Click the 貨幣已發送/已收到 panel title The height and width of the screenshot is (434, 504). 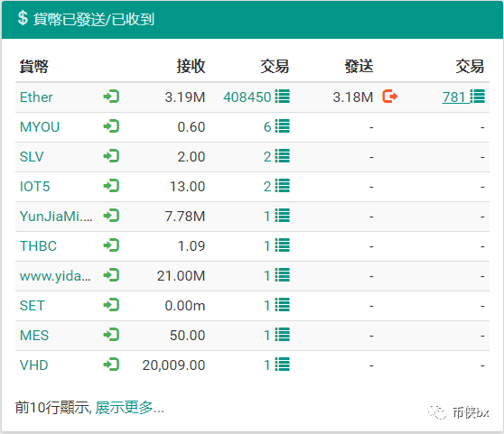(x=94, y=19)
